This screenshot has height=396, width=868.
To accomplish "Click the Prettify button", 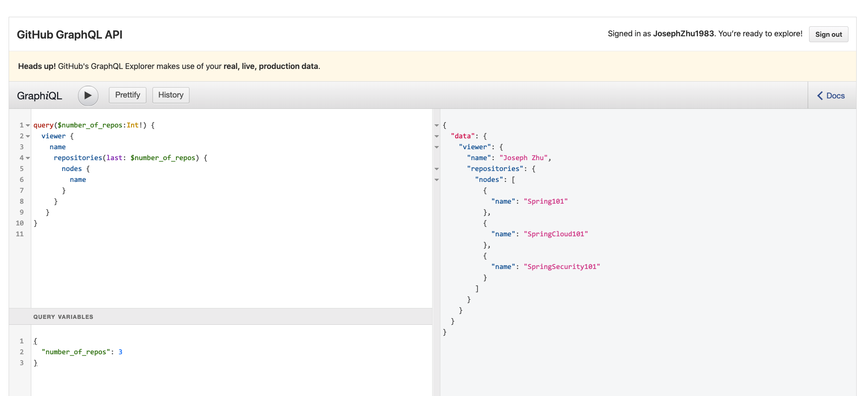I will (x=127, y=95).
